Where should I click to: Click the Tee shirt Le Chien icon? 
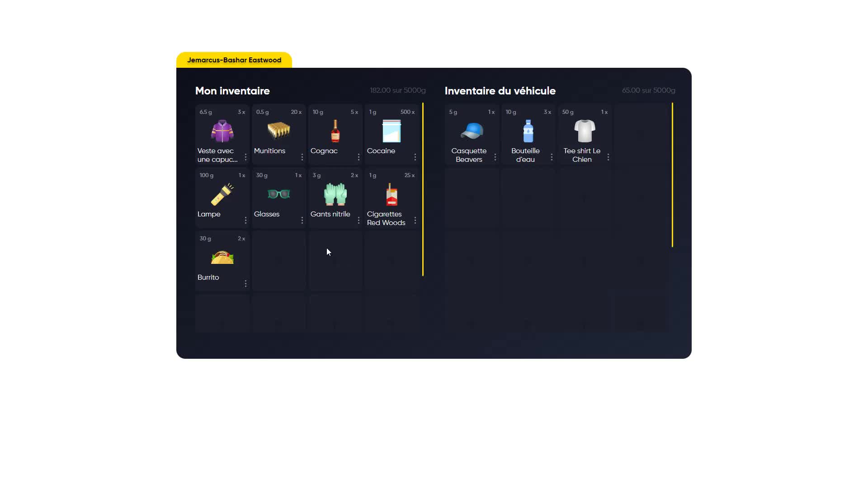(x=585, y=131)
